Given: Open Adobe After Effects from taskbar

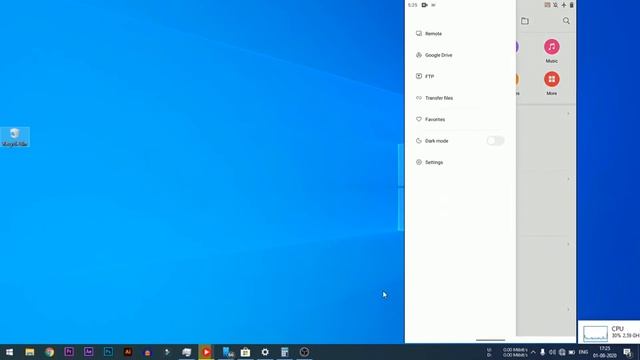Looking at the screenshot, I should (89, 352).
